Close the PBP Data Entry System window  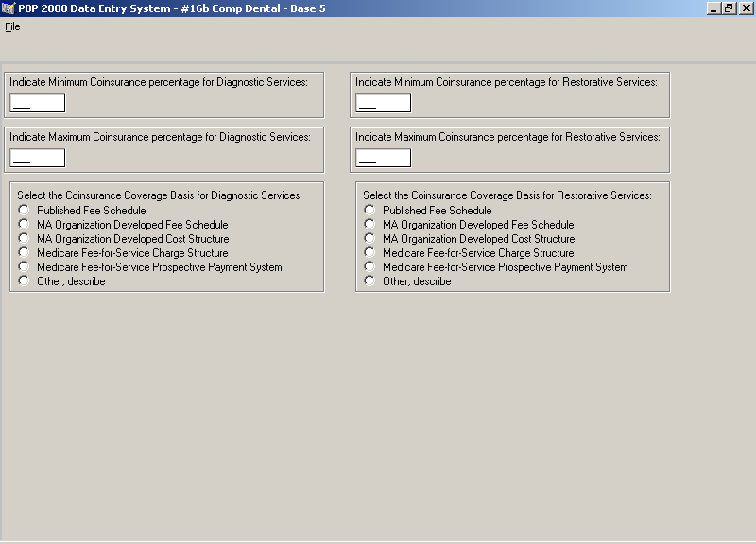746,8
